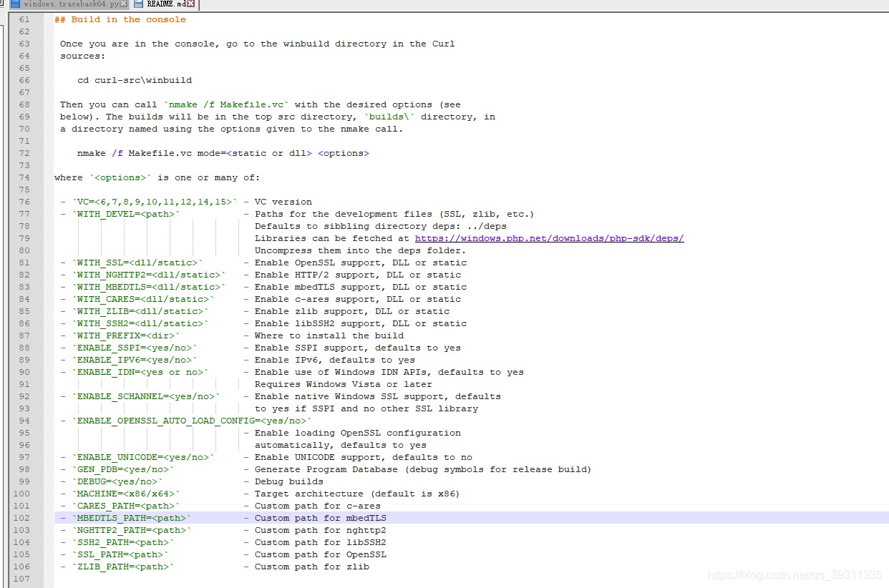
Task: Switch to the windows.traceback64.py tab
Action: coord(70,4)
